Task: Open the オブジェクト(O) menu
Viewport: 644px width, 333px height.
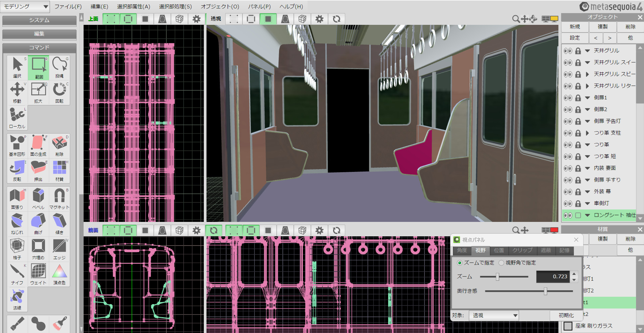Action: point(220,6)
